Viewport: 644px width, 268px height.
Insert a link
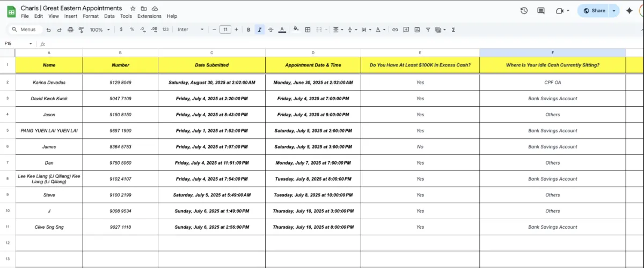(x=395, y=29)
